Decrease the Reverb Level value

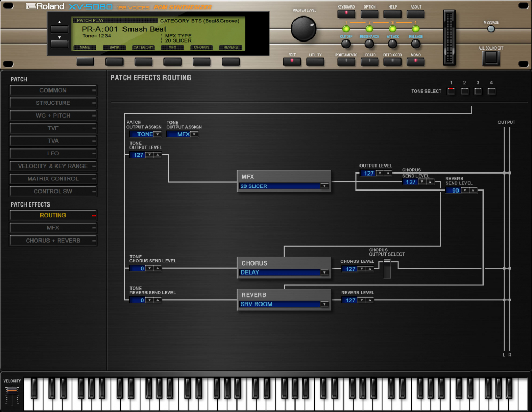362,300
